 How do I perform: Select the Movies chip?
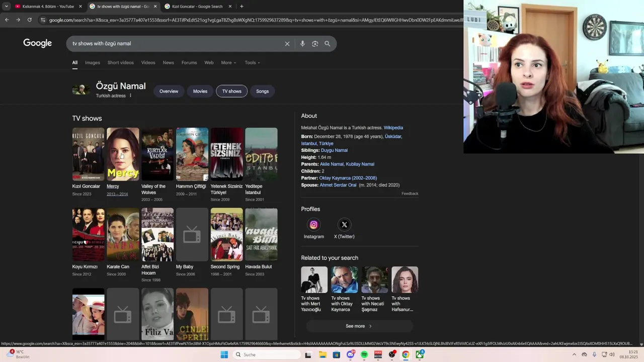[x=200, y=92]
